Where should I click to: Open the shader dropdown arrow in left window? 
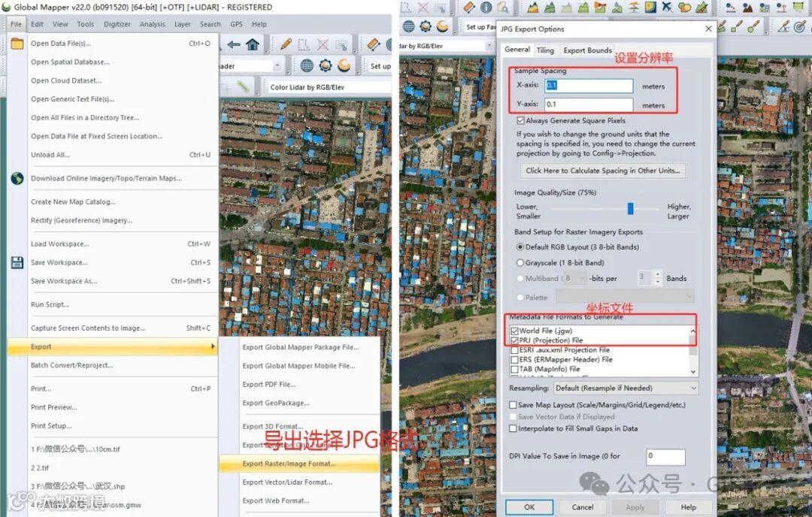tap(277, 65)
